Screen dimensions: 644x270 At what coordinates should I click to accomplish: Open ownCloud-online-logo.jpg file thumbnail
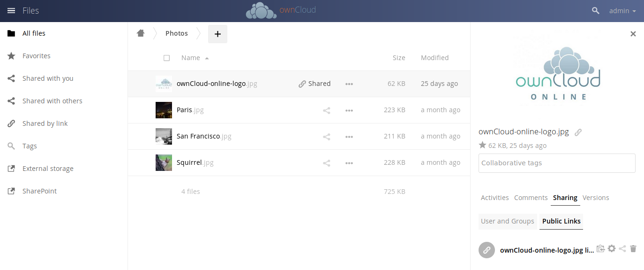point(164,84)
